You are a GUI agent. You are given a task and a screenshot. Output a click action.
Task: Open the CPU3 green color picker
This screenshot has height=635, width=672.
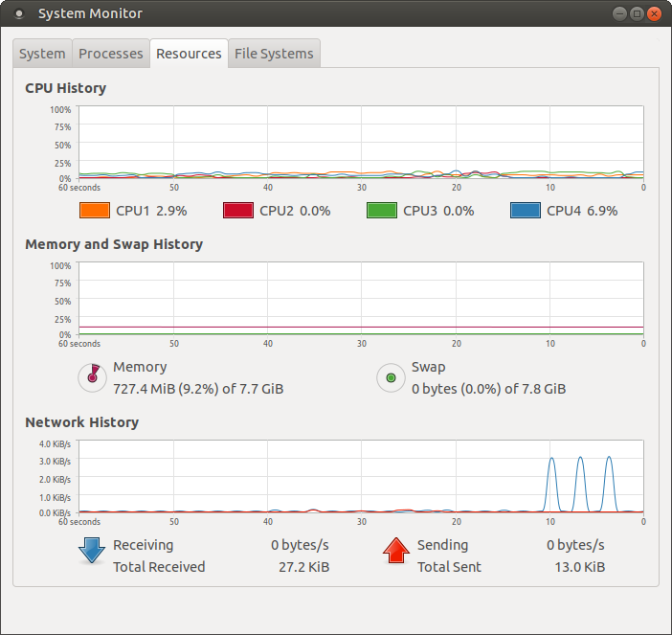tap(382, 211)
